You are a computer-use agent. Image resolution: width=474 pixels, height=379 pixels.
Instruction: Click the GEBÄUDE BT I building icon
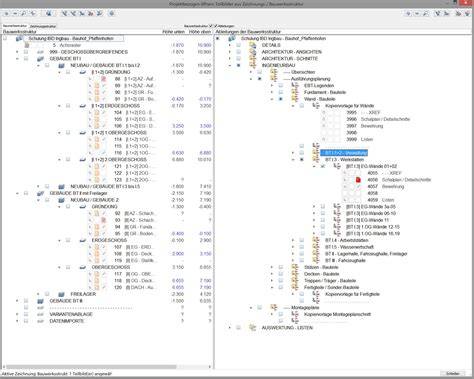pos(40,59)
